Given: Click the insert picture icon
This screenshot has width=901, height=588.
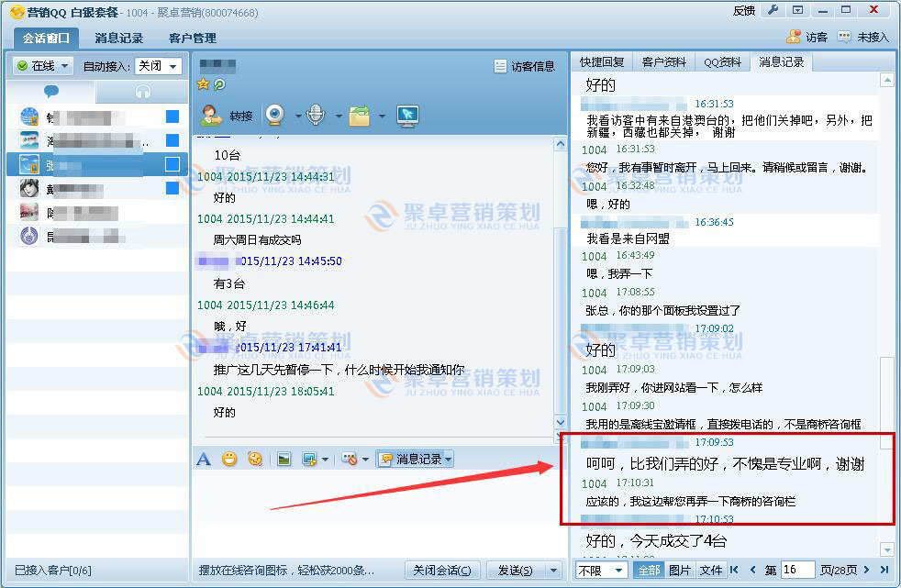Looking at the screenshot, I should [x=284, y=459].
